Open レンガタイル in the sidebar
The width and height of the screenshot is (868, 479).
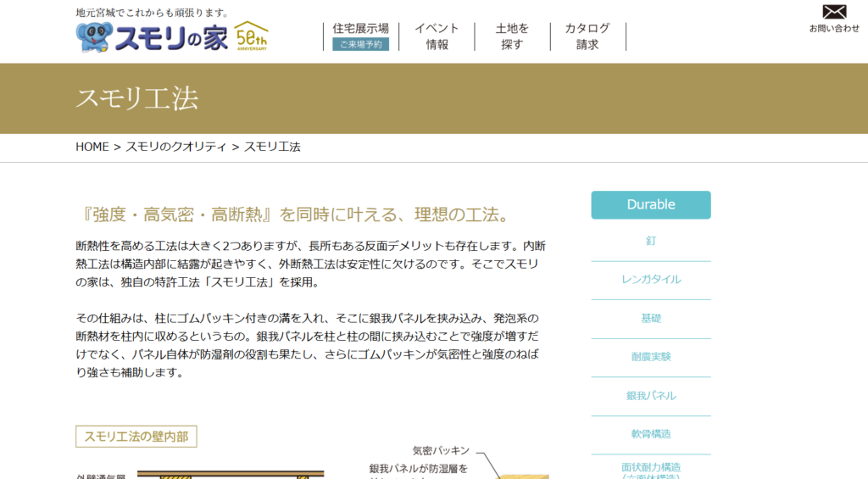(x=651, y=280)
